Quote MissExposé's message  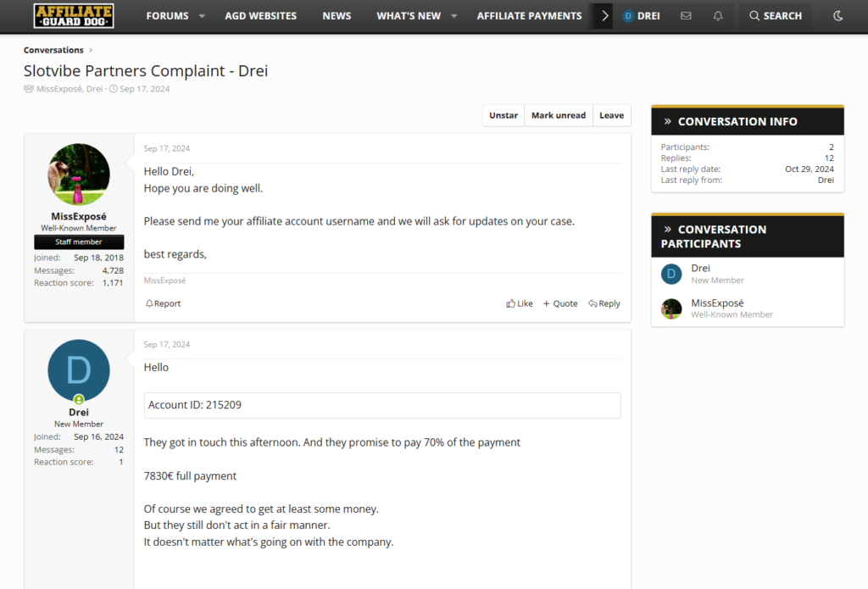point(560,303)
